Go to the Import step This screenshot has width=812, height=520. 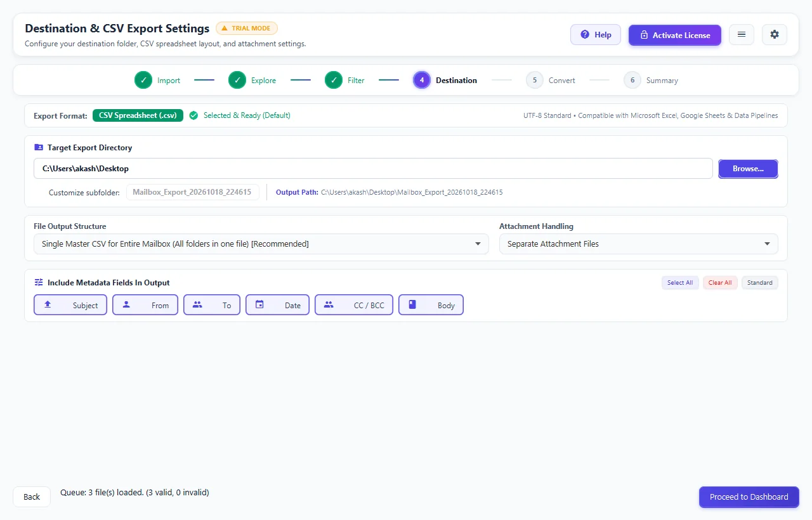click(x=157, y=81)
